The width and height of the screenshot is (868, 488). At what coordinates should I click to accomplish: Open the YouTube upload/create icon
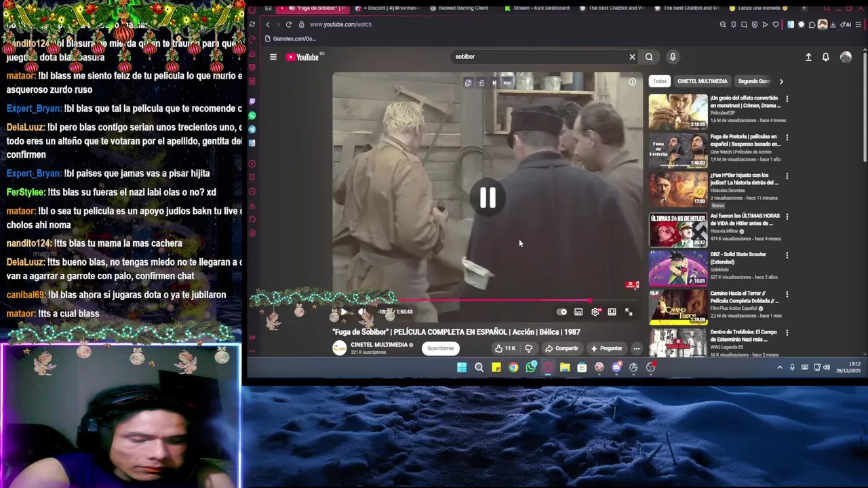point(808,57)
